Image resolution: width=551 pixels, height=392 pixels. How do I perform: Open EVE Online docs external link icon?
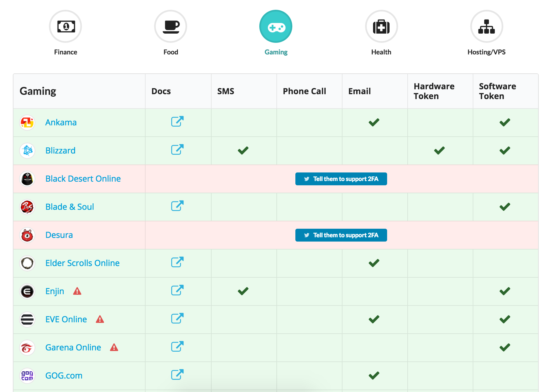click(x=177, y=318)
